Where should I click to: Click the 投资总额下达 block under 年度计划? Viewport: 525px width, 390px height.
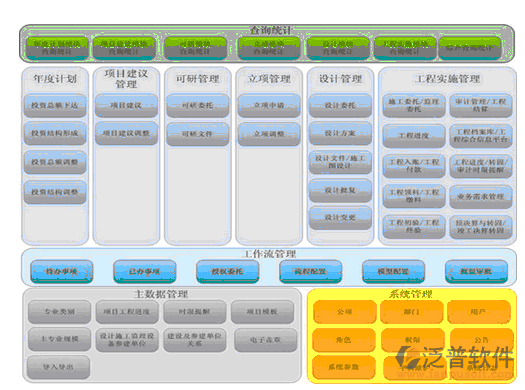(55, 105)
